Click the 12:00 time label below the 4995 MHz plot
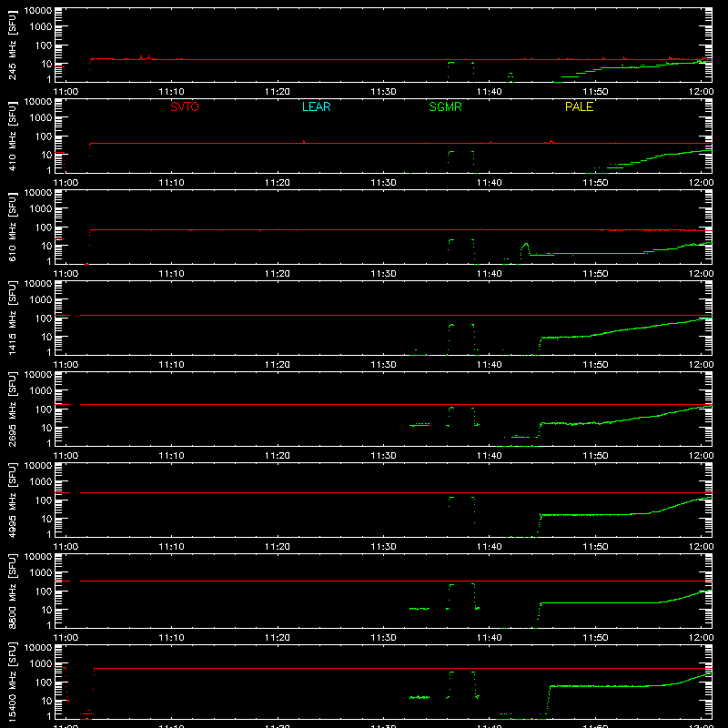This screenshot has width=728, height=728. tap(701, 547)
